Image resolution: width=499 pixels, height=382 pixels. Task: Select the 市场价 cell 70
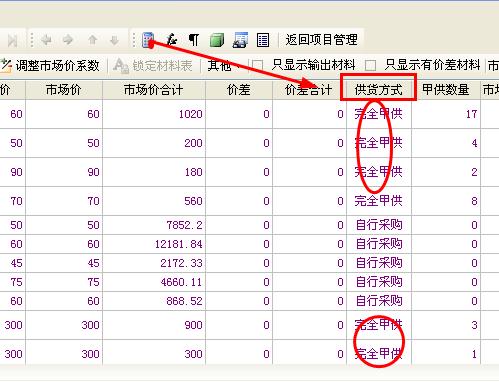[64, 201]
